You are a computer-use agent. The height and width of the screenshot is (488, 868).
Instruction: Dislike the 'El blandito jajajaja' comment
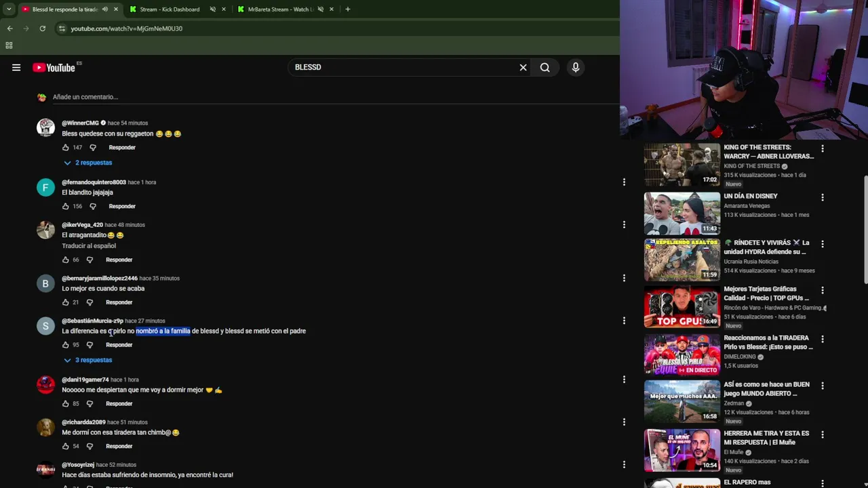click(93, 206)
